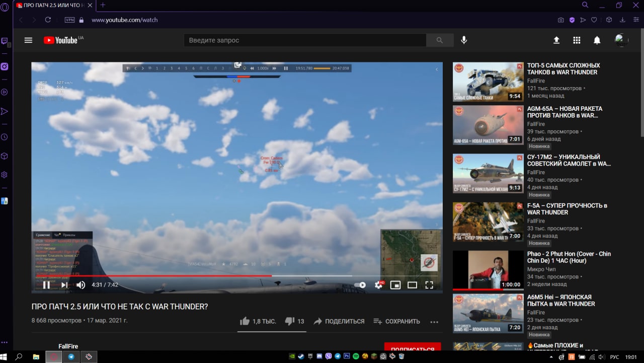The height and width of the screenshot is (363, 644).
Task: Open Windows taskbar search
Action: 19,356
